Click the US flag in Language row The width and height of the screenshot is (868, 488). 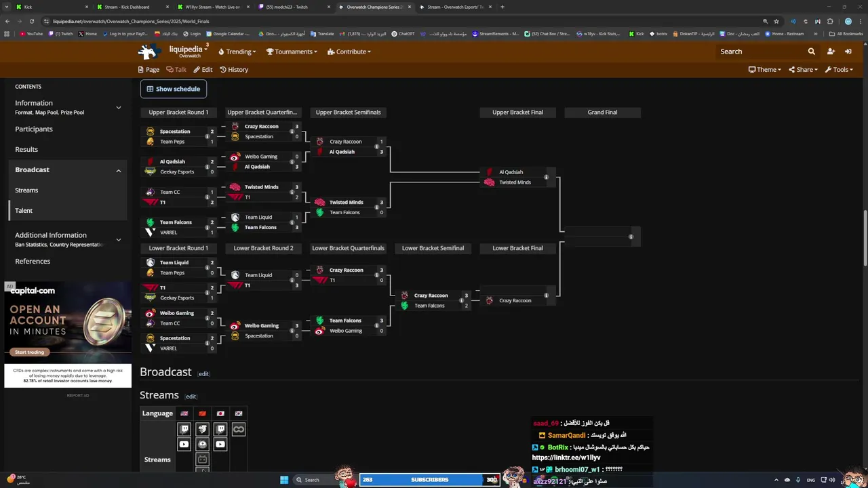(x=184, y=413)
